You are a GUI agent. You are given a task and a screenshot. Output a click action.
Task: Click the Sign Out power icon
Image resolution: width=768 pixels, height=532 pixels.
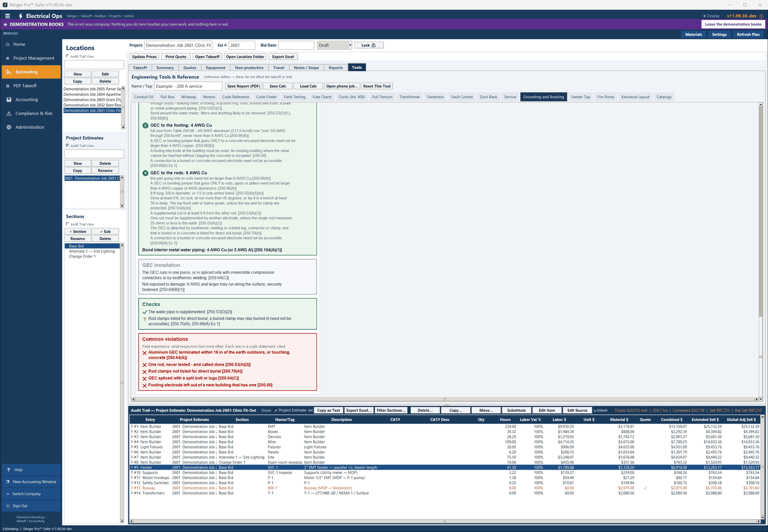pyautogui.click(x=8, y=506)
